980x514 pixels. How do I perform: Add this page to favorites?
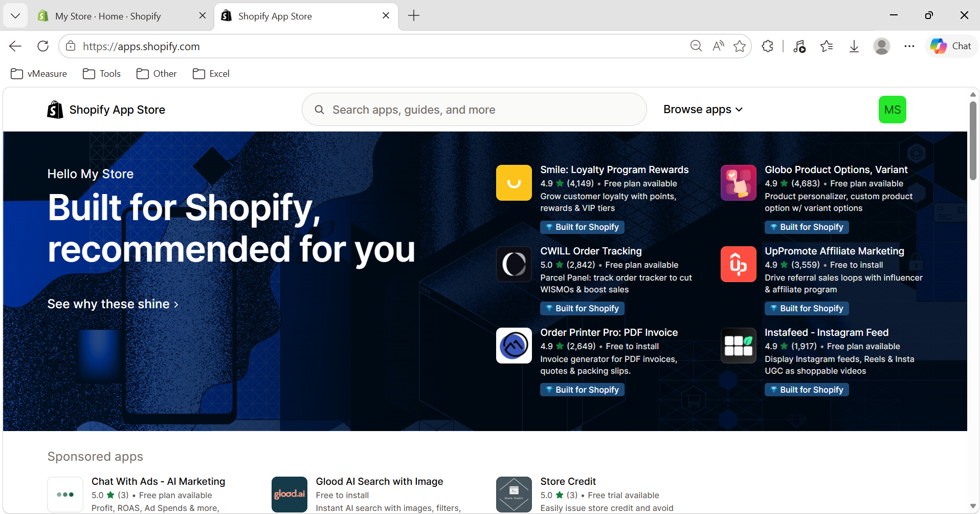740,46
